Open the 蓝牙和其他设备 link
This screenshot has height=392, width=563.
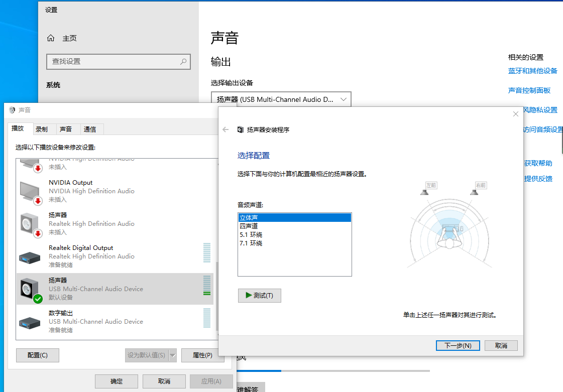click(x=532, y=71)
